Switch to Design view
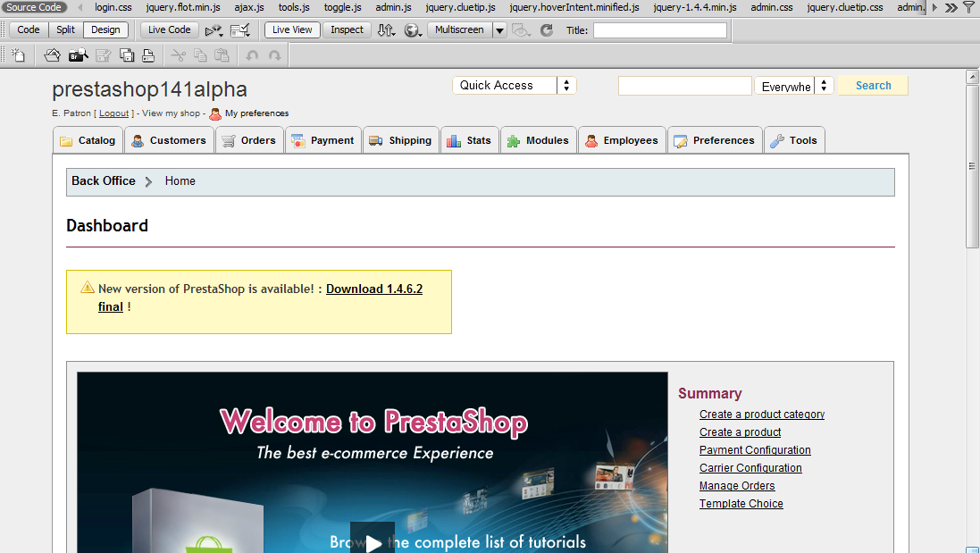 (105, 29)
